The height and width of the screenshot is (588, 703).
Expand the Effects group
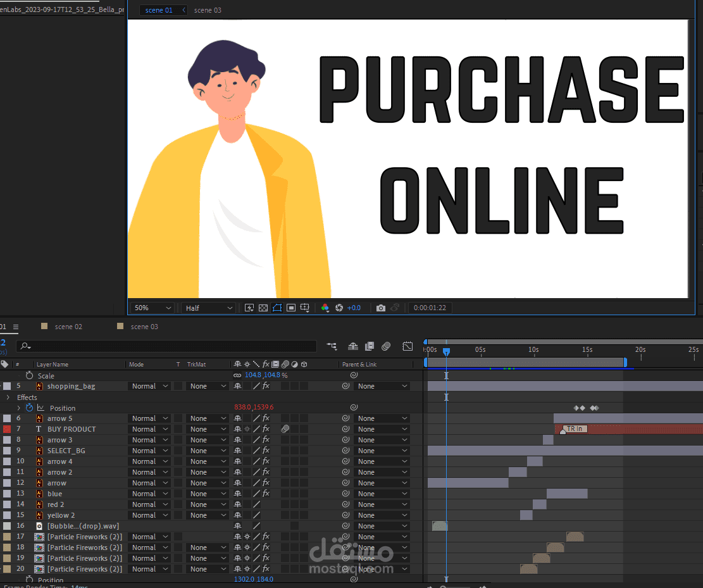(8, 397)
